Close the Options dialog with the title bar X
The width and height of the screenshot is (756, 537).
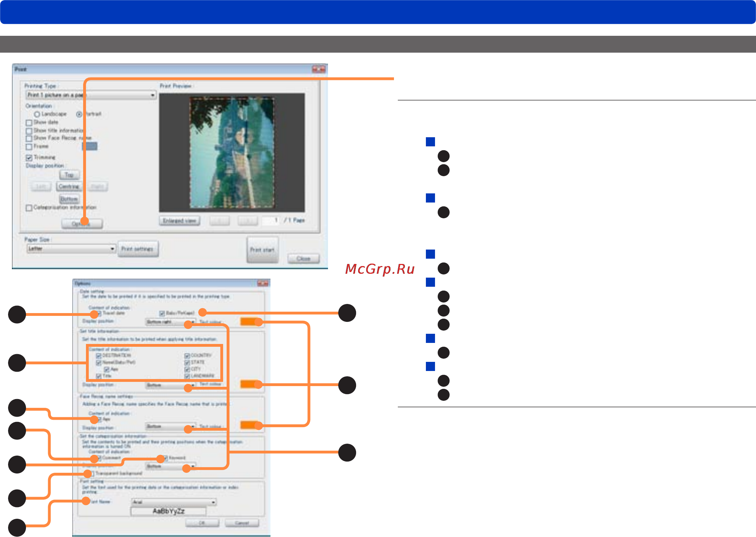pos(263,283)
